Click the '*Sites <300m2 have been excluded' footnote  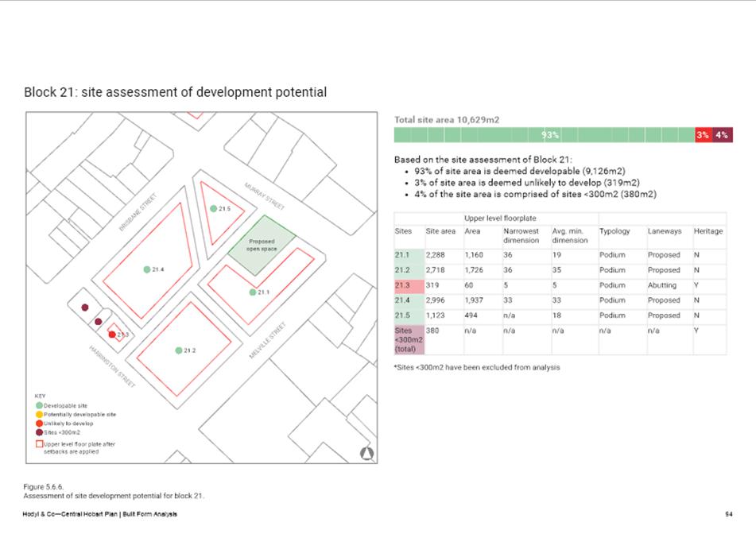[x=477, y=367]
